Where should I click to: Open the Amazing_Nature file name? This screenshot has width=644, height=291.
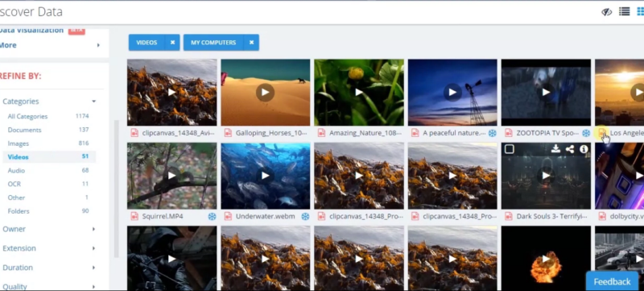point(365,133)
